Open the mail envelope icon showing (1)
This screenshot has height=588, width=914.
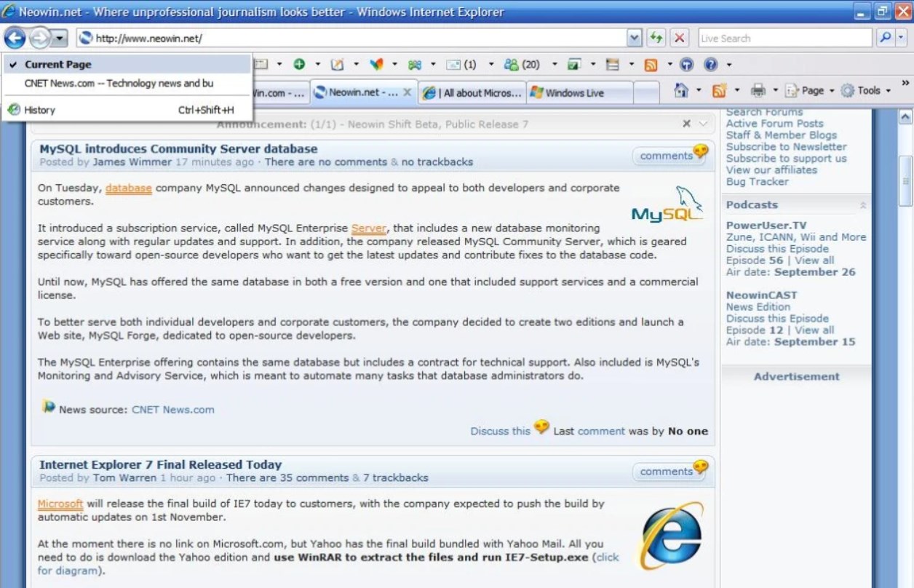click(461, 64)
